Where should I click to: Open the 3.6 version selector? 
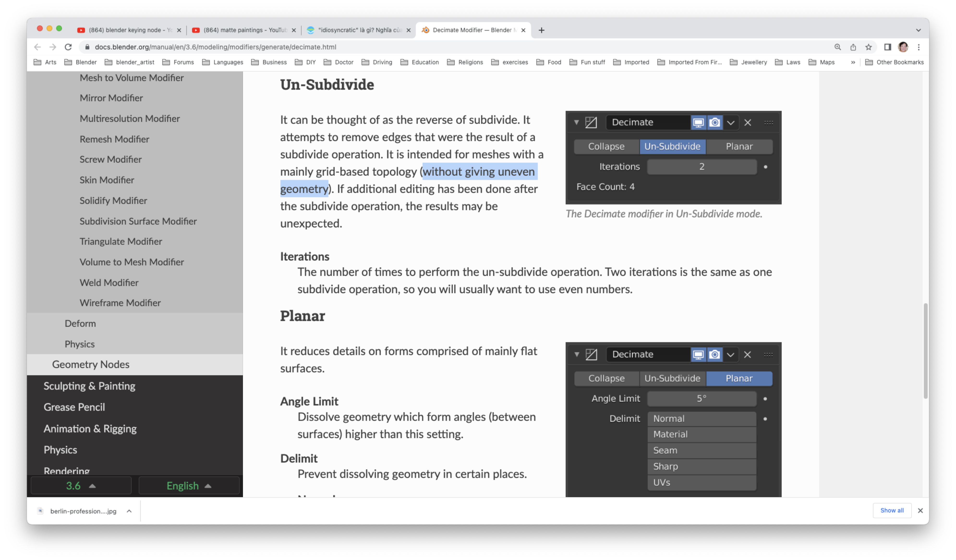click(81, 486)
